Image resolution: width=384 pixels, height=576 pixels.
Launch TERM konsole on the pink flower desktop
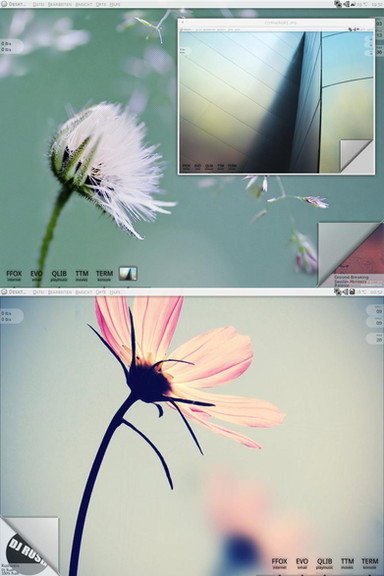coord(370,564)
